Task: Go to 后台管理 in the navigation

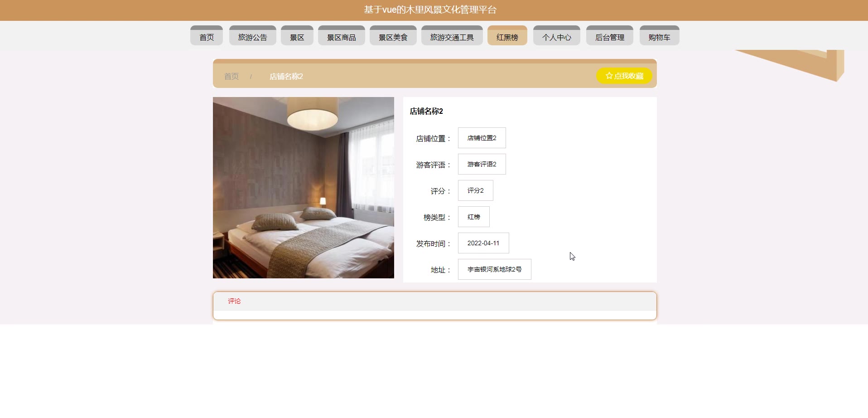Action: [609, 36]
